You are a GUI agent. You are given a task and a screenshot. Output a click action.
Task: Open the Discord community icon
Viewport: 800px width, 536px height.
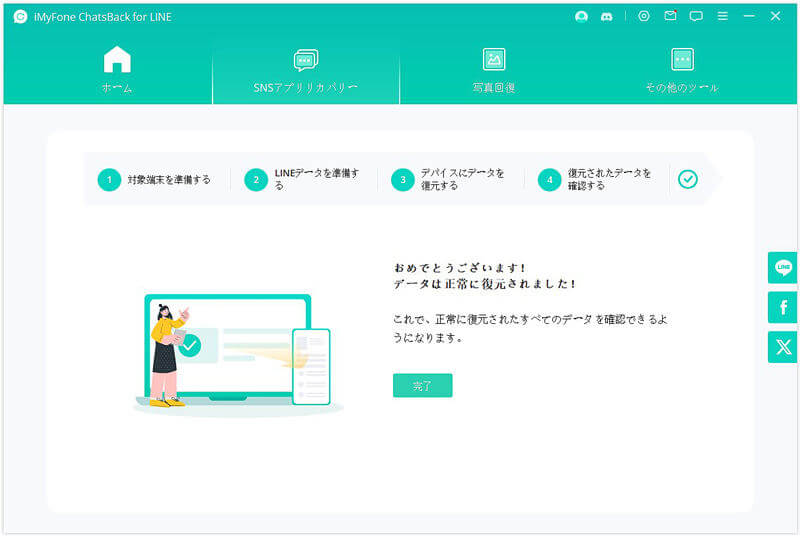(x=607, y=17)
